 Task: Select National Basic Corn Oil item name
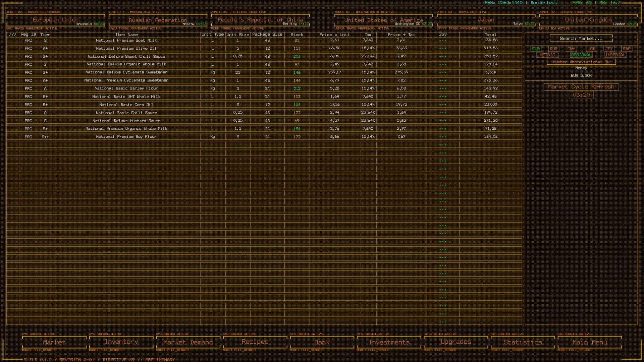[x=126, y=105]
